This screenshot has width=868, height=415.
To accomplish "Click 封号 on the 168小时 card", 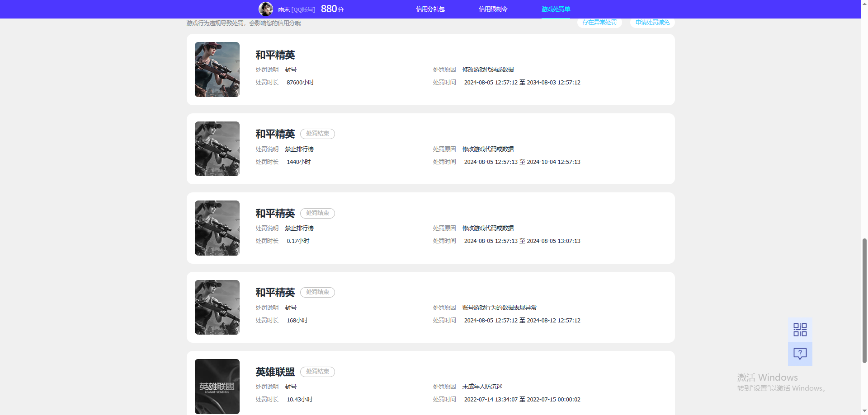I will click(291, 308).
